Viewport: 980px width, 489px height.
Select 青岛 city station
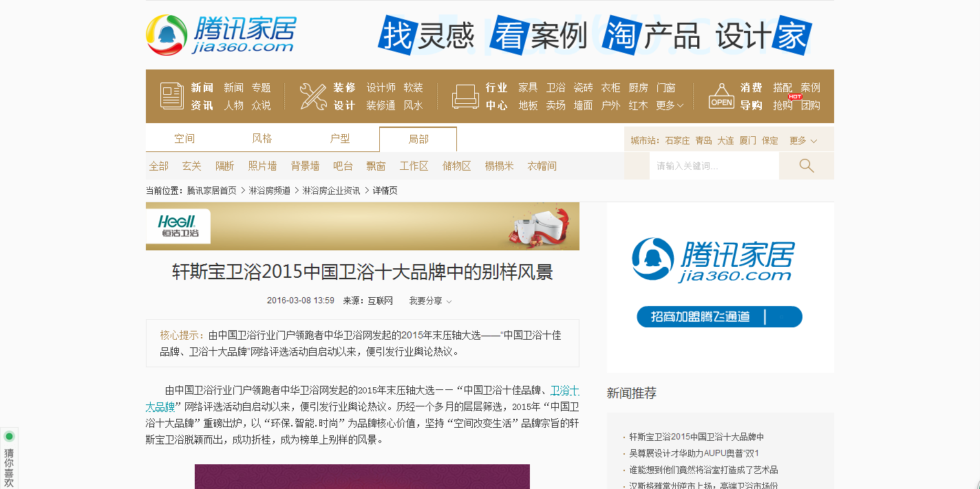pyautogui.click(x=703, y=140)
